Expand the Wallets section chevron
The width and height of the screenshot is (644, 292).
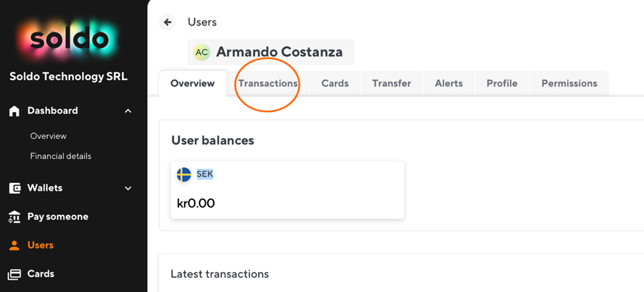click(128, 188)
